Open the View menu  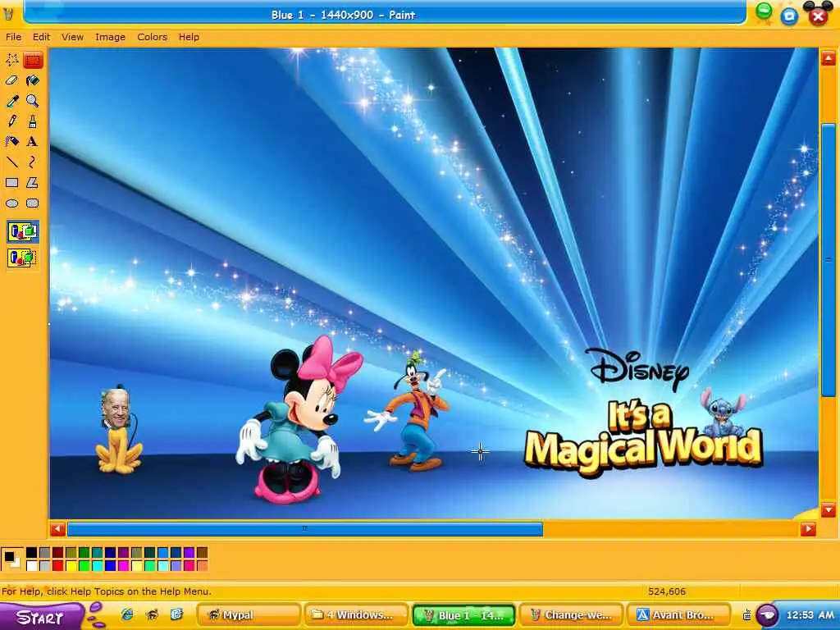click(72, 37)
